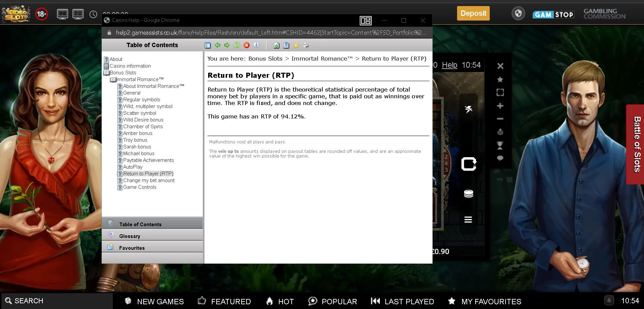Screen dimensions: 644x309
Task: Click the Deposit button
Action: [x=473, y=13]
